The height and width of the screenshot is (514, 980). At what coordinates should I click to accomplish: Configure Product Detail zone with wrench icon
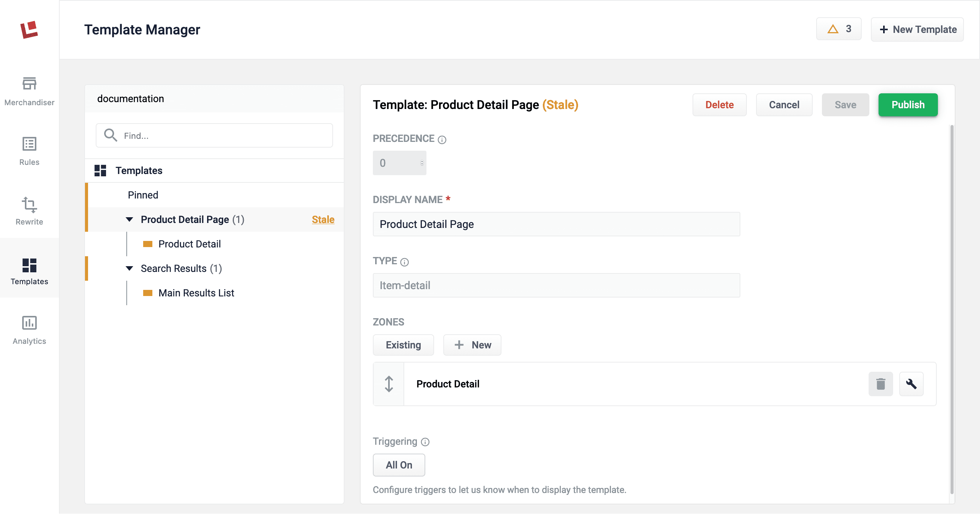pos(911,384)
